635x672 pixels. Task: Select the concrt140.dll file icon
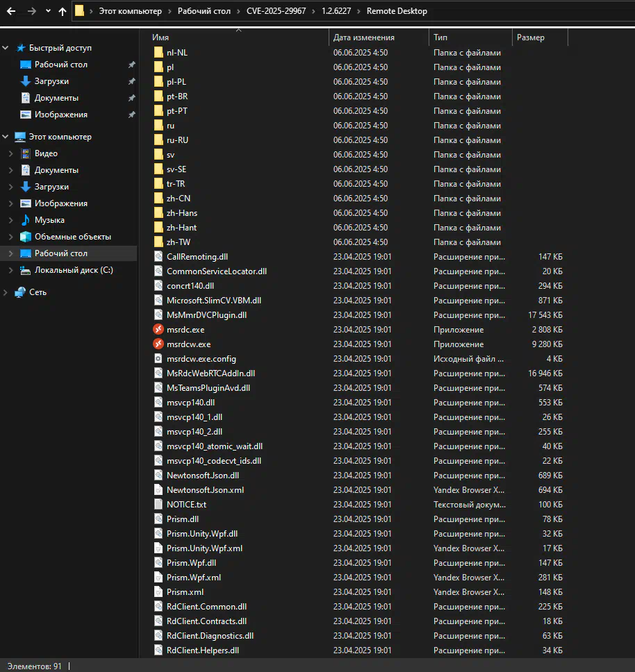158,285
